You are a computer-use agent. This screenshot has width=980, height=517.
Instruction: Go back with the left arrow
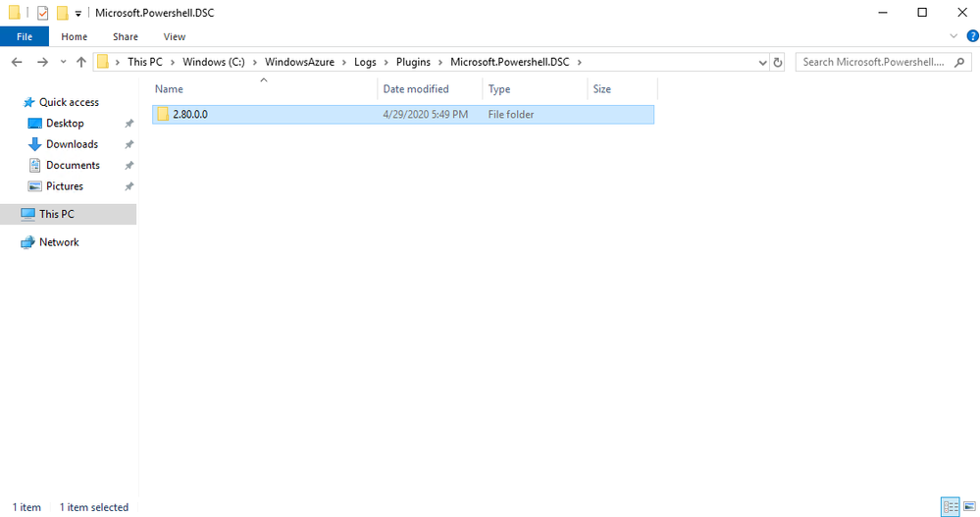pos(17,62)
